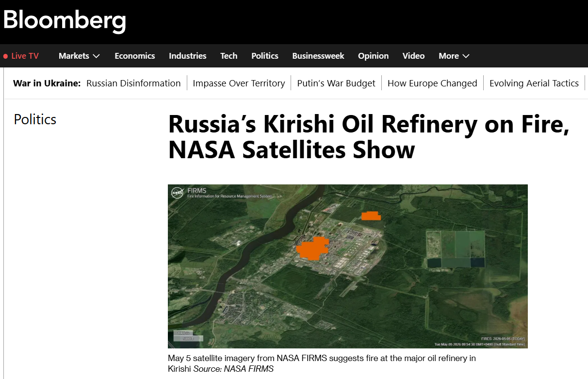Open the Bloomberg homepage via the logo

tap(65, 21)
